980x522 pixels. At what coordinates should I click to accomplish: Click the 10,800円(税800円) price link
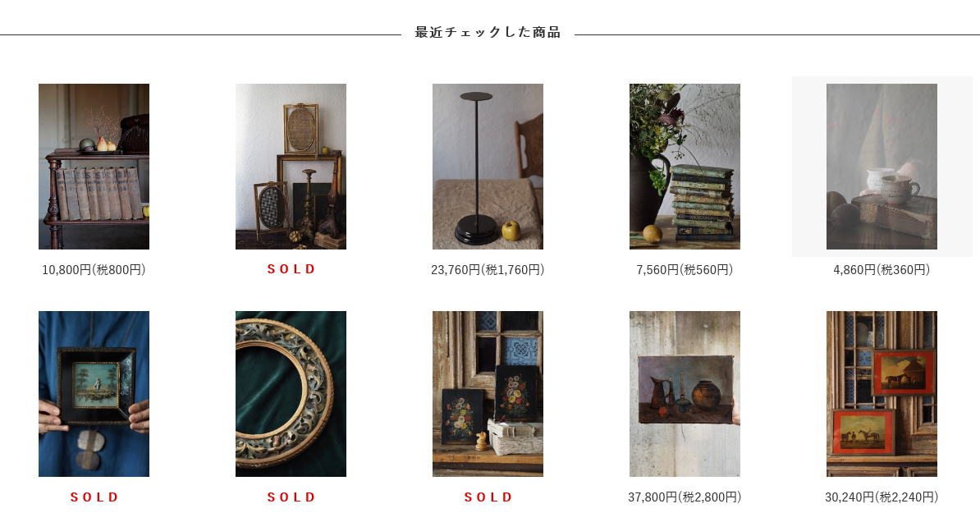click(x=94, y=269)
